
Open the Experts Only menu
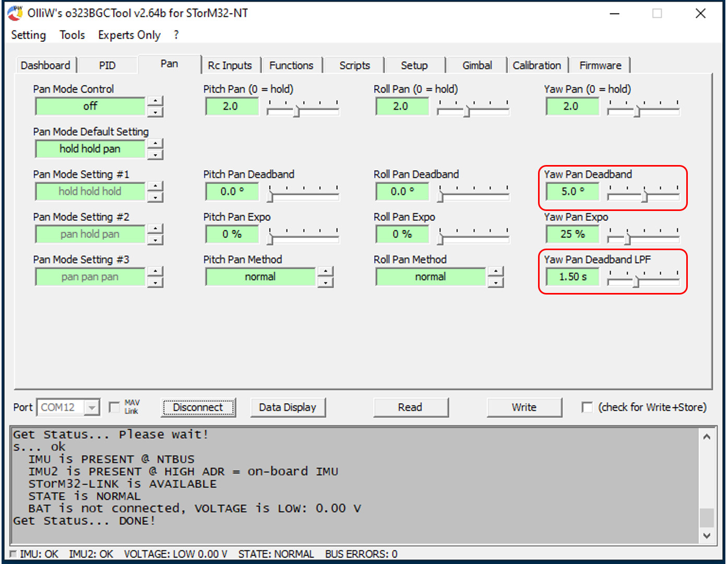pos(129,35)
